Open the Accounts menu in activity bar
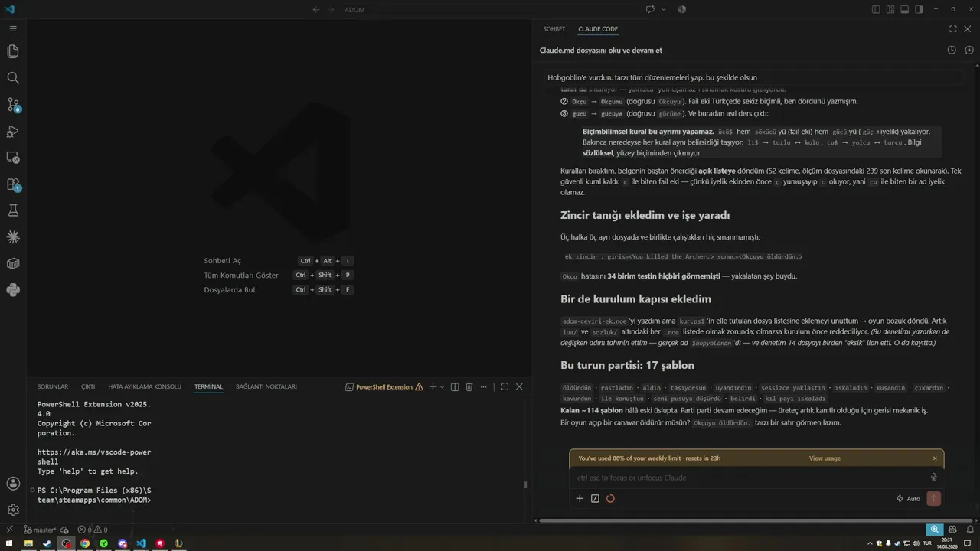980x551 pixels. pos(13,484)
